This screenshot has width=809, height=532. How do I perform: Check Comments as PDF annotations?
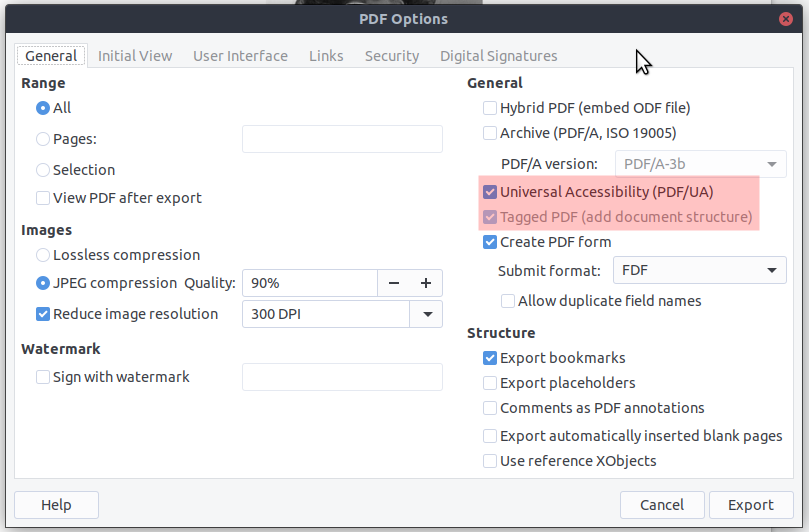tap(490, 408)
